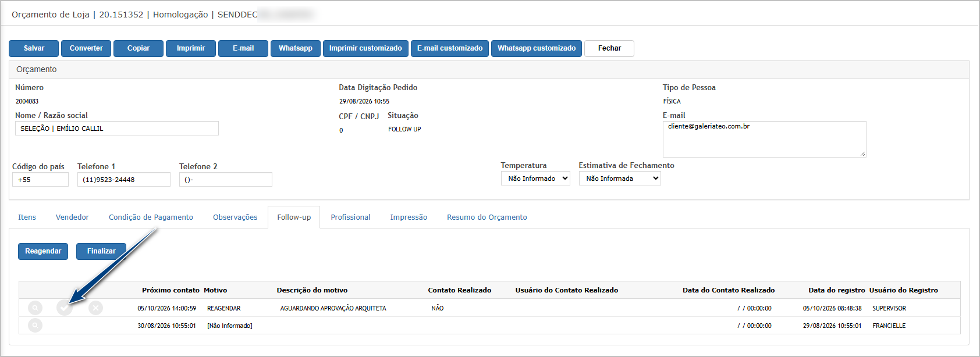Click the Imprimir customizado button
Image resolution: width=980 pixels, height=357 pixels.
tap(365, 48)
